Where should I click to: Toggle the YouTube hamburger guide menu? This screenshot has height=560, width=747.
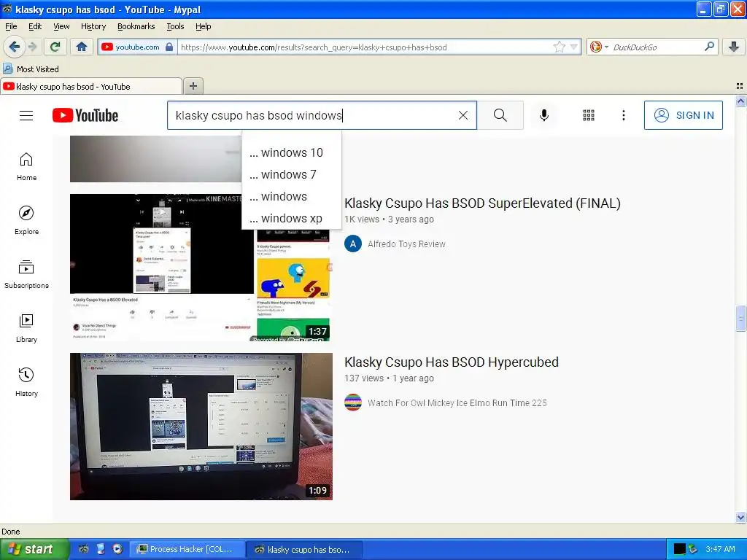point(26,115)
